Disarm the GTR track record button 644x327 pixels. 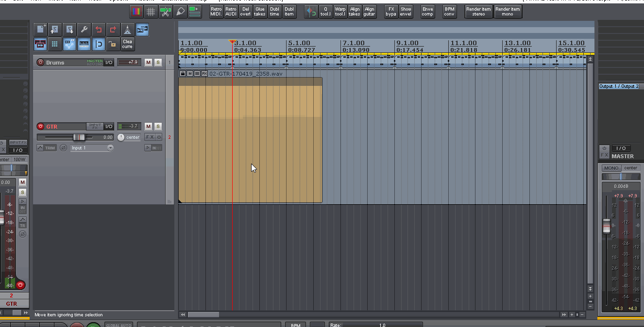click(41, 127)
